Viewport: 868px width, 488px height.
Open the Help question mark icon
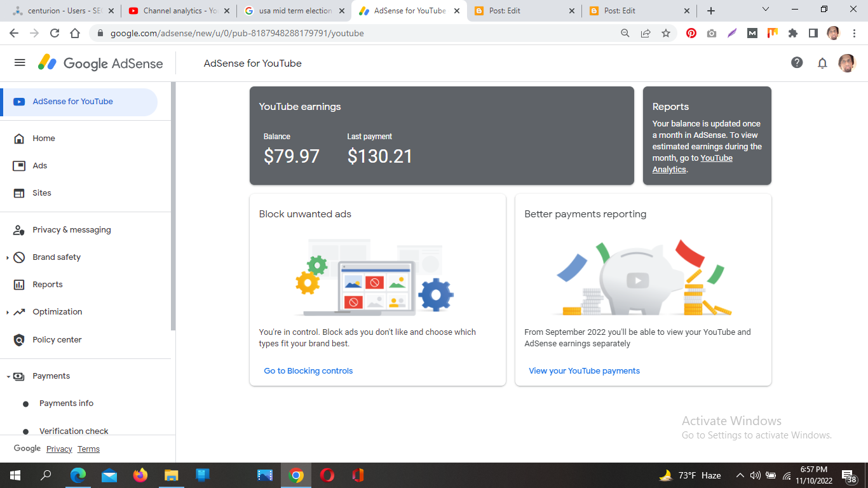[797, 62]
